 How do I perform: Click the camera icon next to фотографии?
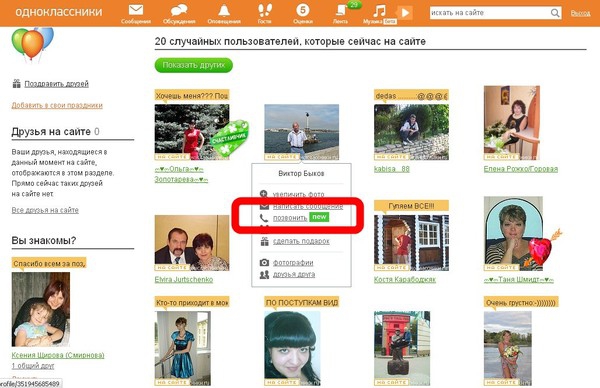coord(264,262)
